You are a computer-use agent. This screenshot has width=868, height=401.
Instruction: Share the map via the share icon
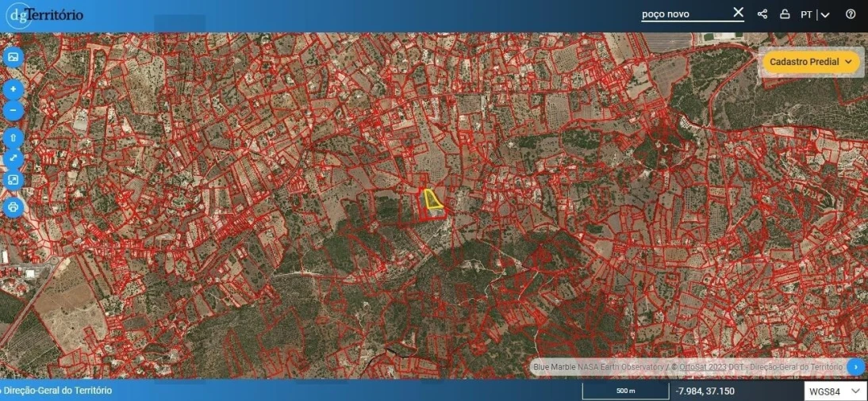pyautogui.click(x=762, y=14)
